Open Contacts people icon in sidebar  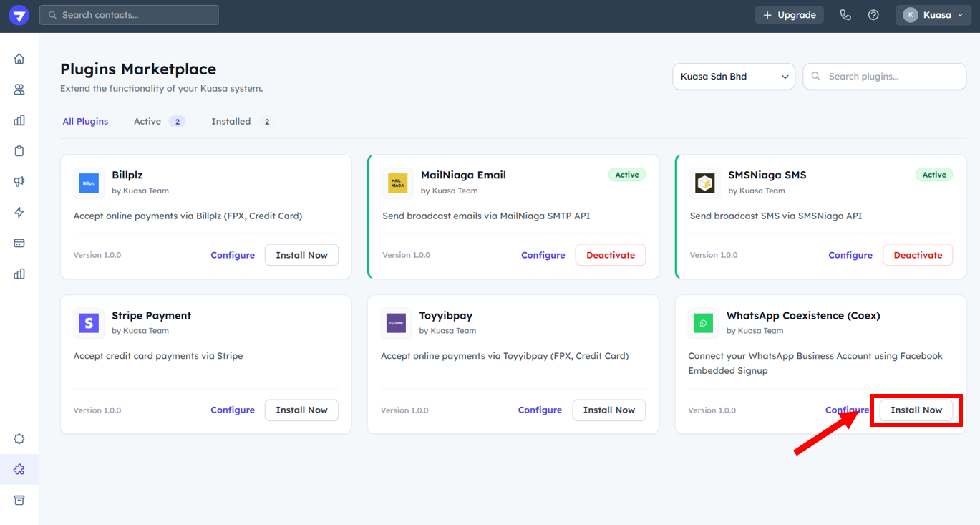[x=19, y=90]
